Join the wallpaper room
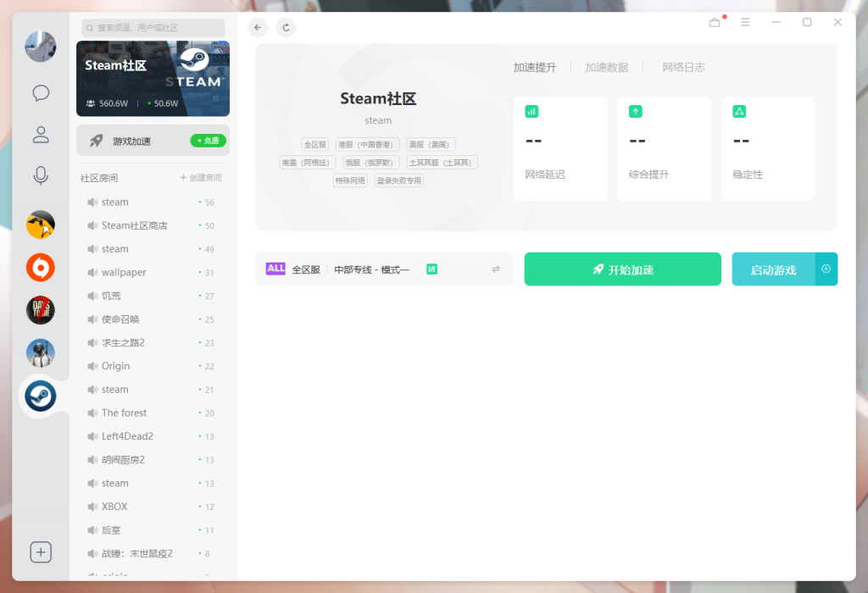868x593 pixels. point(153,272)
